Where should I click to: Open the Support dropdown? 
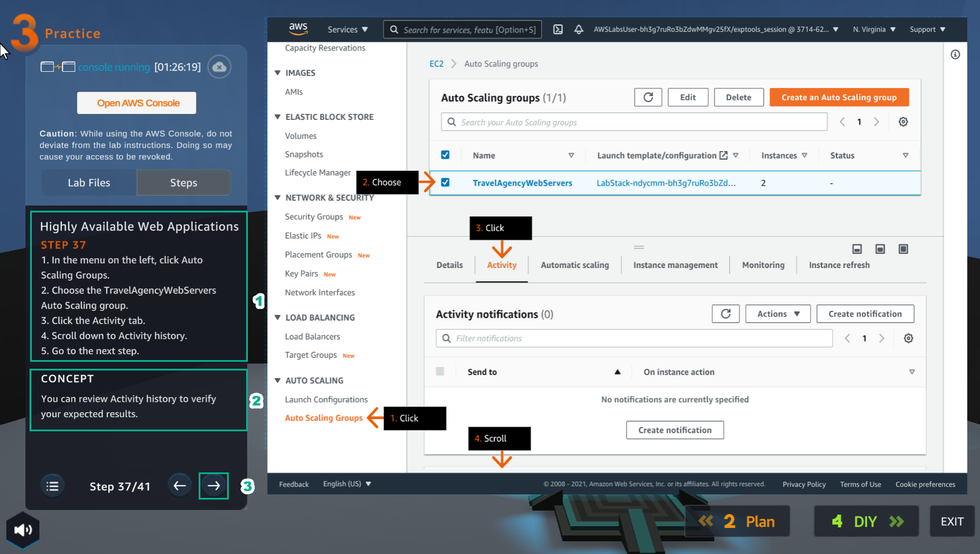[927, 30]
